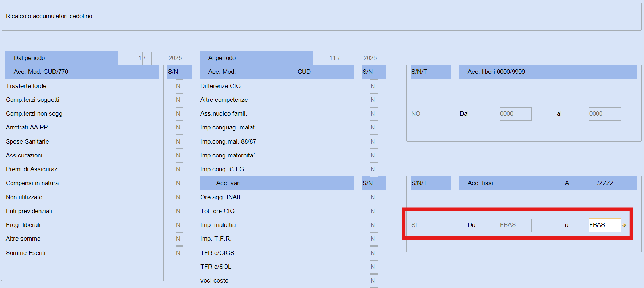Select the S/N field for Compensi in natura
The height and width of the screenshot is (288, 644).
coord(179,183)
